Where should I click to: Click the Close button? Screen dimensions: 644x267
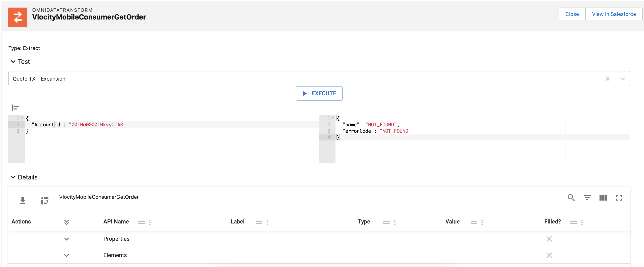pyautogui.click(x=572, y=14)
